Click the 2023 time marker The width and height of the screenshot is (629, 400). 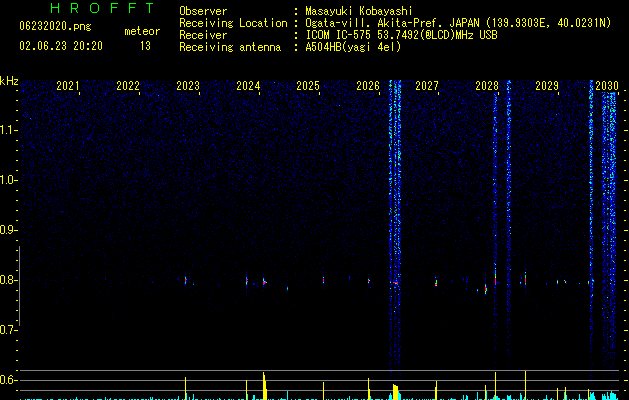click(188, 85)
